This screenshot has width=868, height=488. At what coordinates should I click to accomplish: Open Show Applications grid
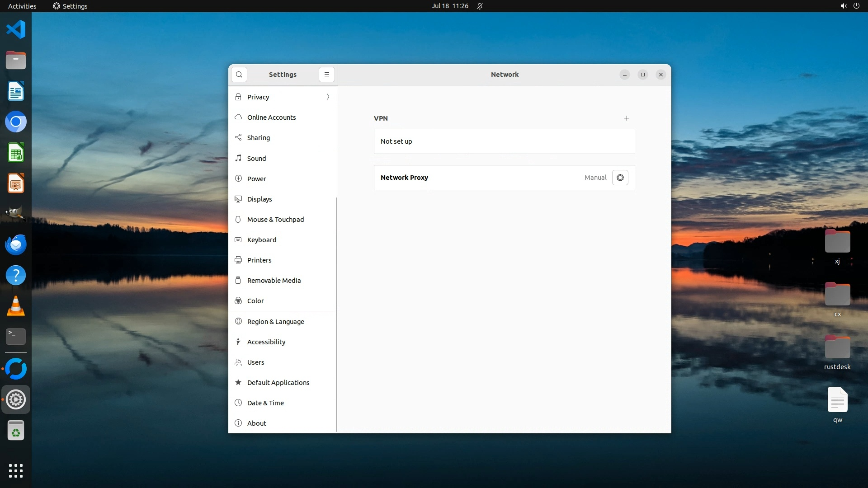click(16, 470)
